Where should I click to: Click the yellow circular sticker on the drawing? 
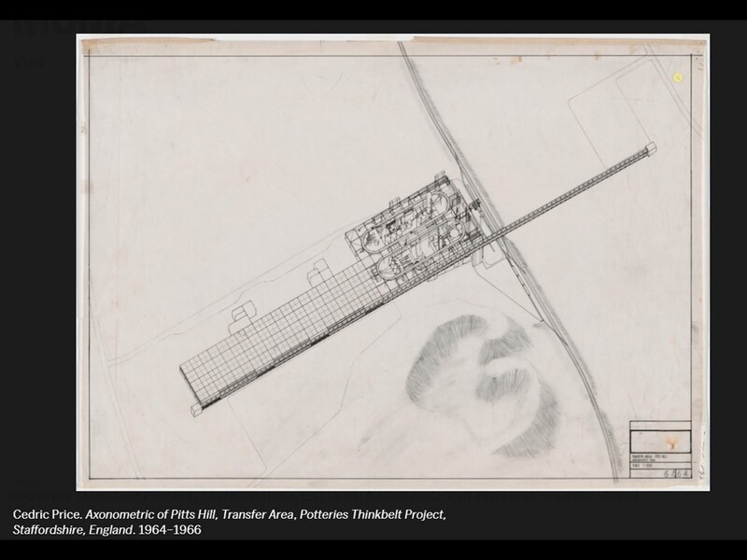point(678,77)
